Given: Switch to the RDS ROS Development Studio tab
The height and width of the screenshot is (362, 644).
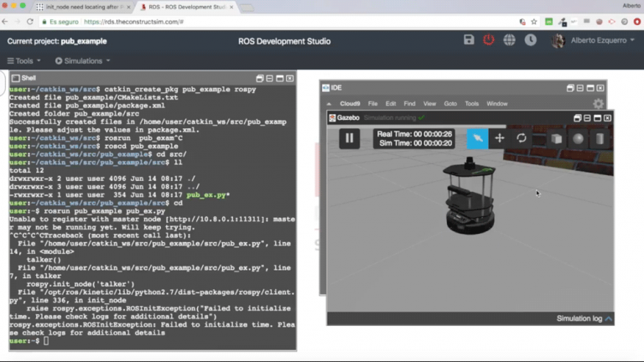Looking at the screenshot, I should tap(187, 7).
